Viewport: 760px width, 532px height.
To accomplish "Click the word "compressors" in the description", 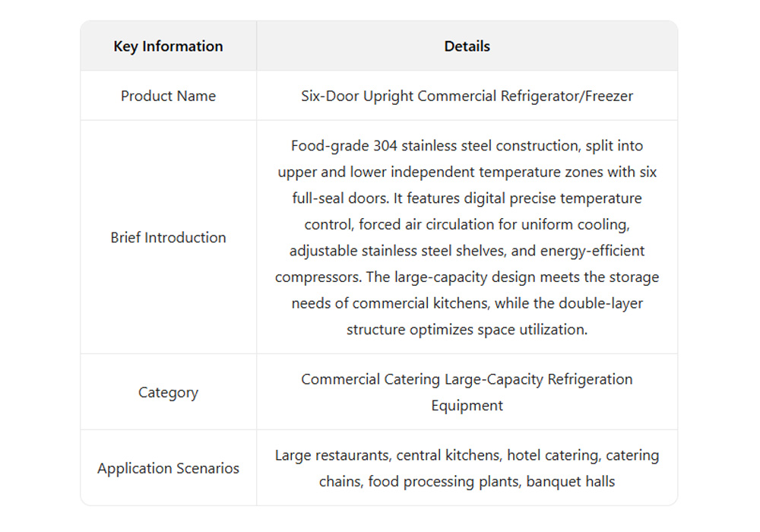I will (311, 277).
